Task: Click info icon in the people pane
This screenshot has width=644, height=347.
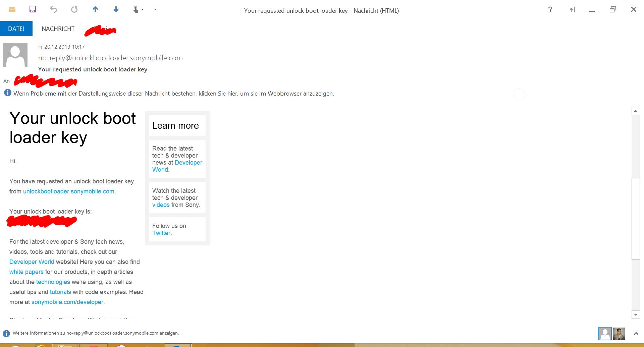Action: [x=6, y=333]
